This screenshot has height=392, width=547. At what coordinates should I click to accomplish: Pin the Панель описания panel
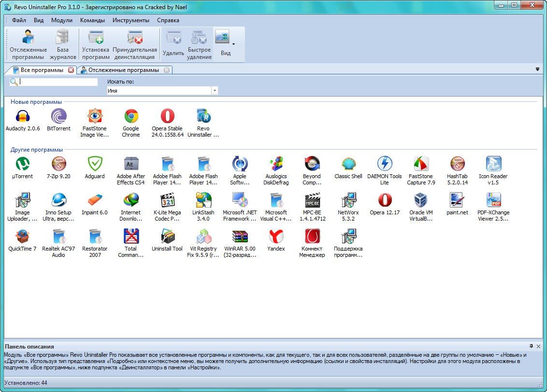point(532,346)
